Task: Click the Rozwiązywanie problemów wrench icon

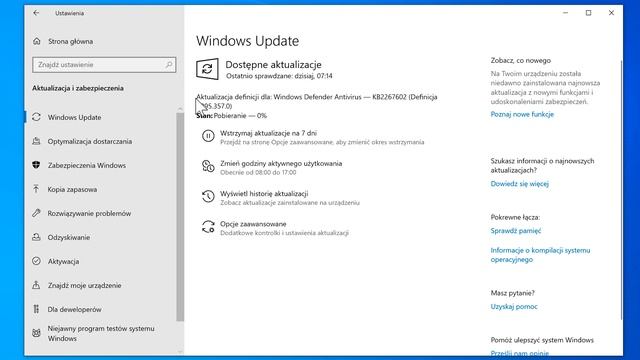Action: [36, 213]
